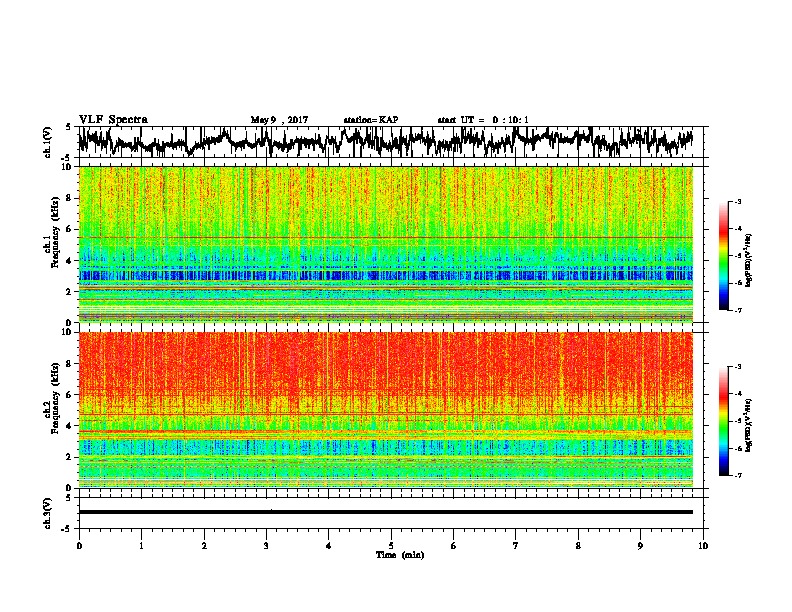Click the flat black ch.3 waveform trace
This screenshot has height=612, width=792.
[385, 512]
